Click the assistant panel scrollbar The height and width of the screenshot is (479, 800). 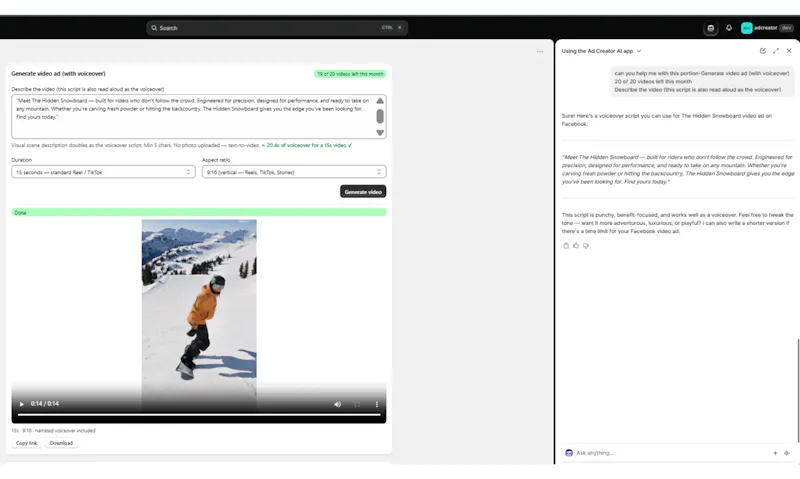[x=798, y=390]
